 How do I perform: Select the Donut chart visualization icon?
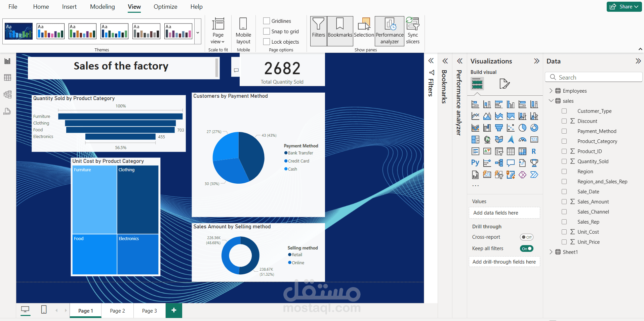[x=534, y=128]
